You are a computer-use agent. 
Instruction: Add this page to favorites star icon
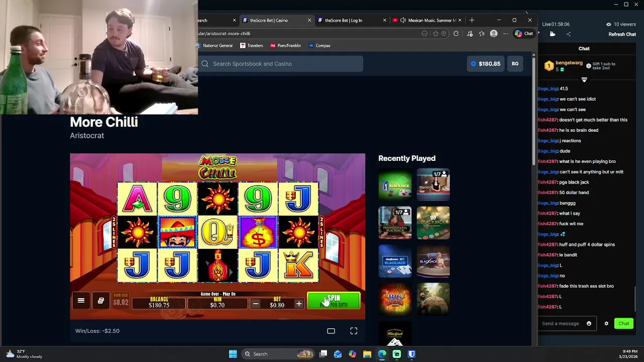pos(436,34)
